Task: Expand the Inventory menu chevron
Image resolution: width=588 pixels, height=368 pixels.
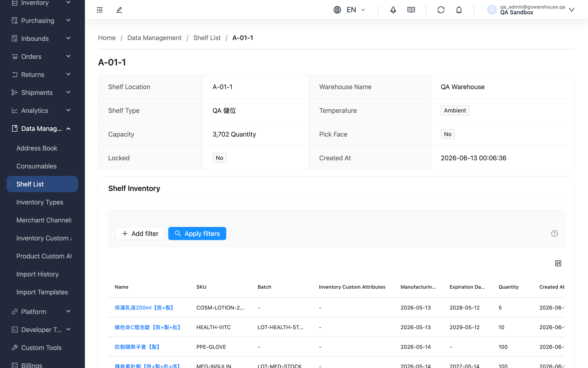Action: 69,2
